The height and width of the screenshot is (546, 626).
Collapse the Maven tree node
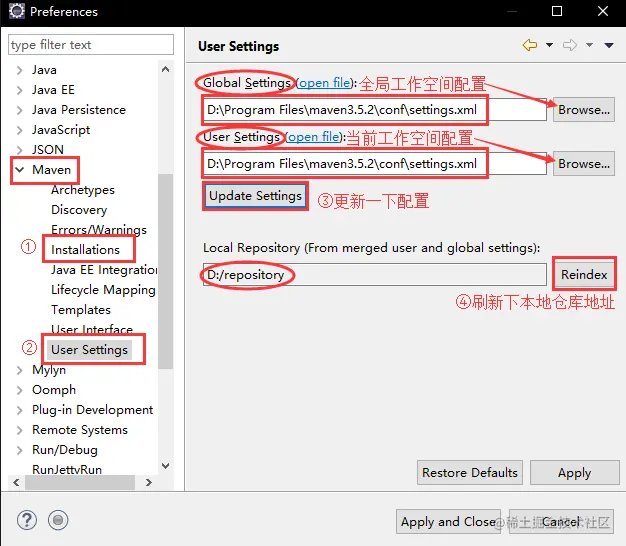point(19,170)
